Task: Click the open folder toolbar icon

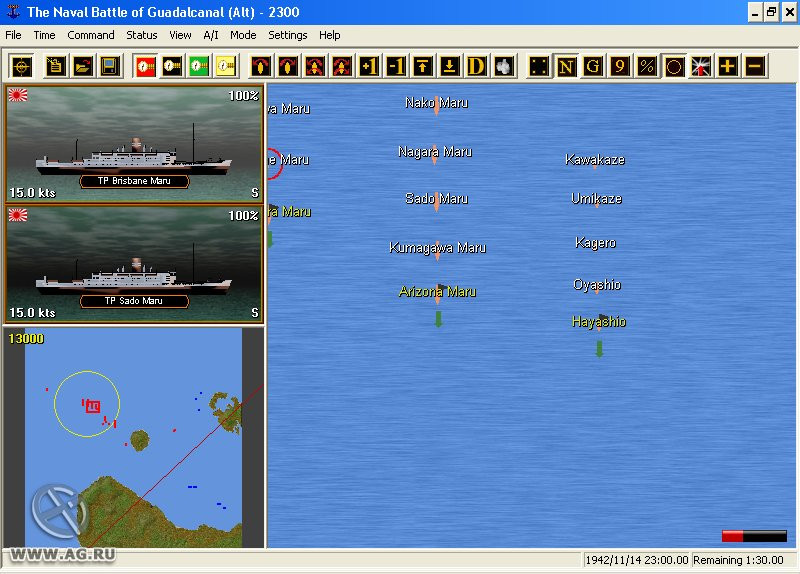Action: 83,66
